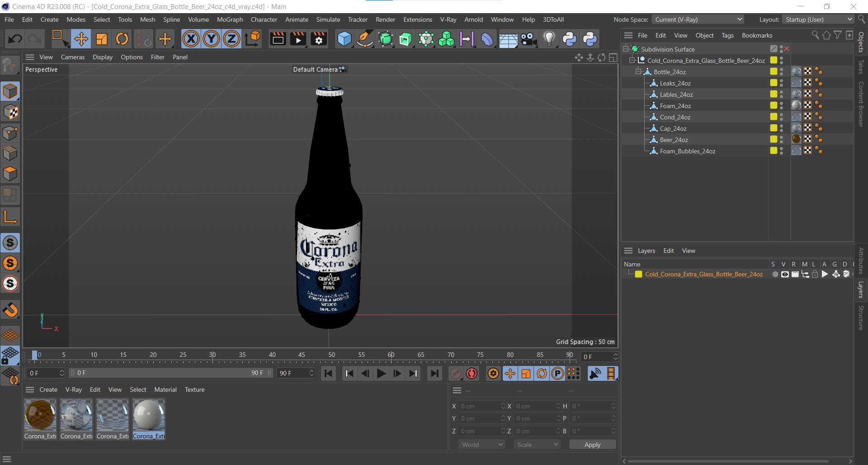Add a Cube primitive object
The image size is (868, 465).
[344, 39]
